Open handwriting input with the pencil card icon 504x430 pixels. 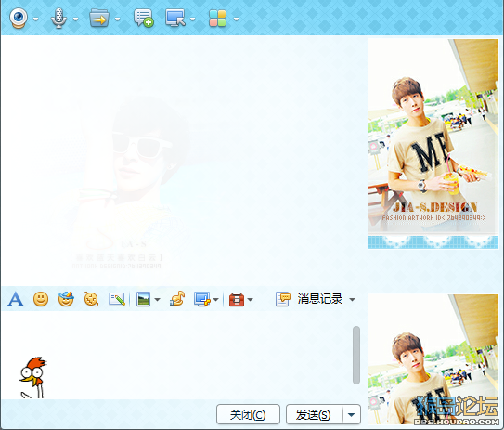117,299
